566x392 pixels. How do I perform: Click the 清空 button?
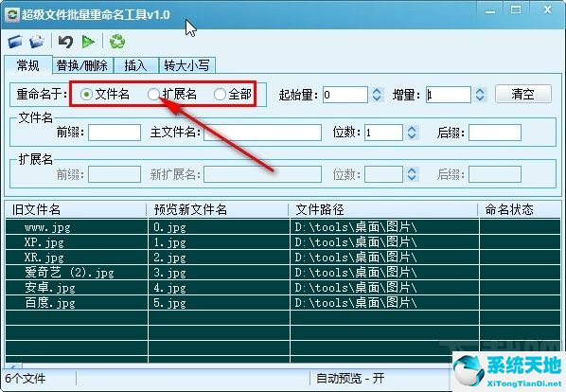click(x=523, y=94)
